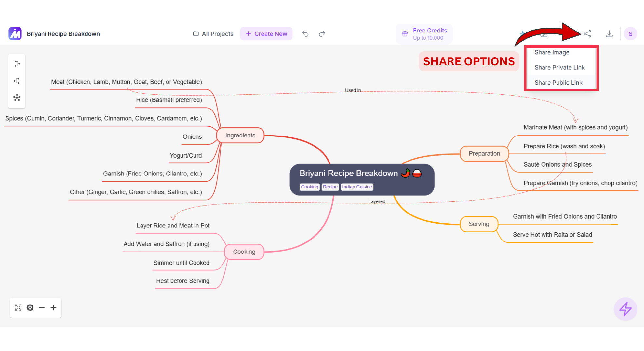This screenshot has height=351, width=644.
Task: Click the locate center target icon
Action: point(30,307)
